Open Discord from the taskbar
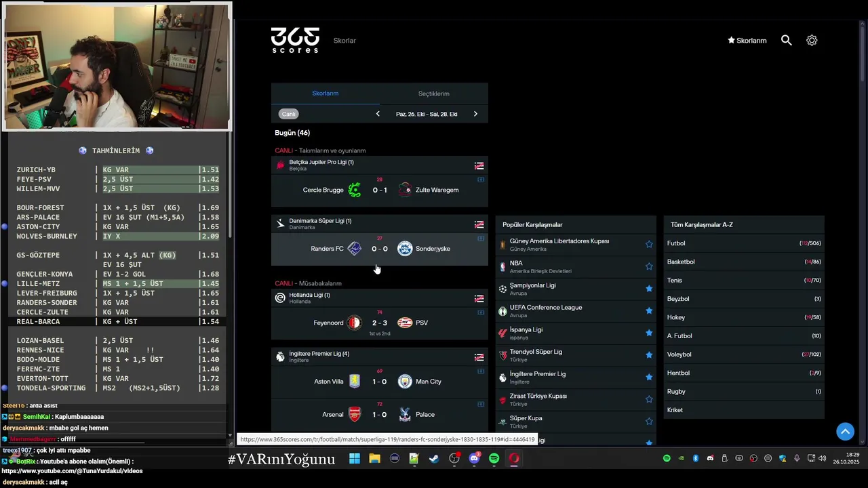Image resolution: width=868 pixels, height=488 pixels. [474, 459]
